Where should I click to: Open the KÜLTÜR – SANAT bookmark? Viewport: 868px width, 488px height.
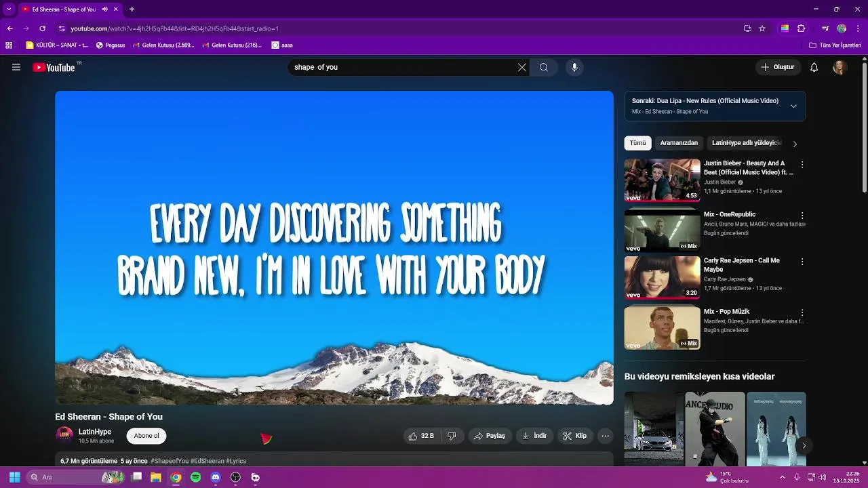(x=57, y=45)
